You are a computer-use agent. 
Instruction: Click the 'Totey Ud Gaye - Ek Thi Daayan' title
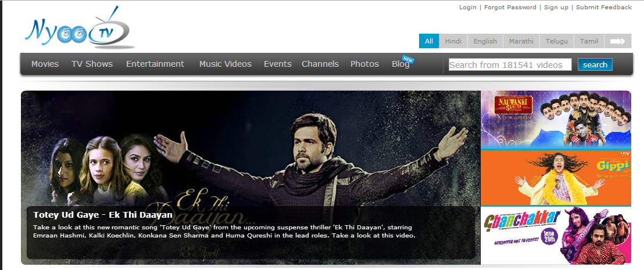coord(103,215)
